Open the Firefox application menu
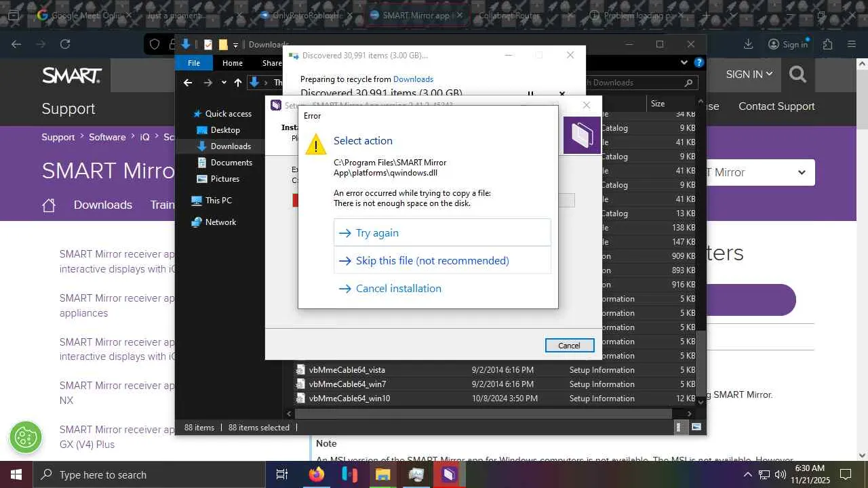The height and width of the screenshot is (488, 868). (x=852, y=44)
